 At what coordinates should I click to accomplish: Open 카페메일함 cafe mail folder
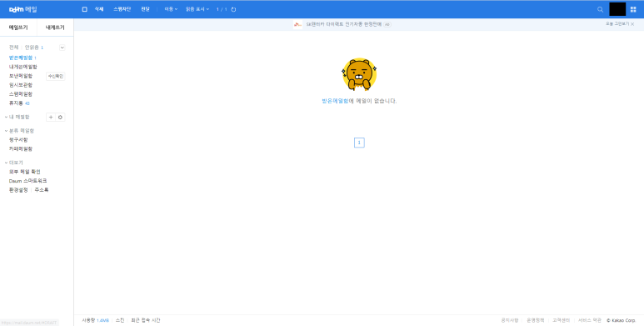tap(21, 148)
